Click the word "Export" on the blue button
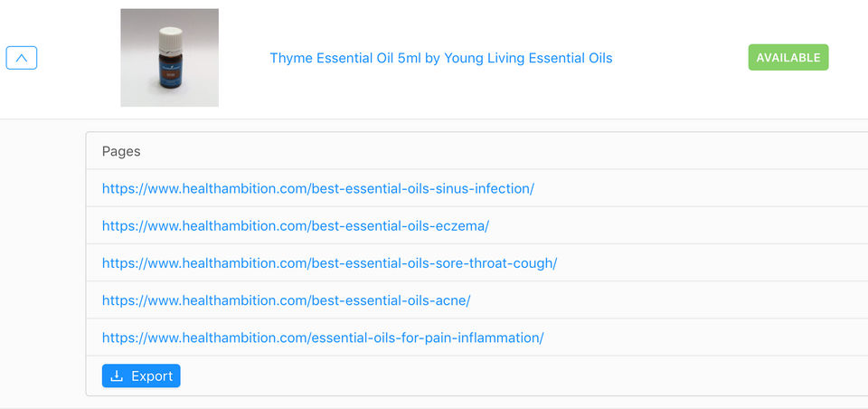 tap(152, 376)
